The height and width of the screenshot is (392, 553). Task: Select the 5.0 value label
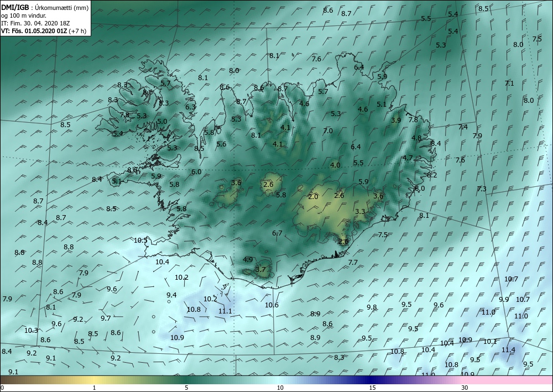162,121
